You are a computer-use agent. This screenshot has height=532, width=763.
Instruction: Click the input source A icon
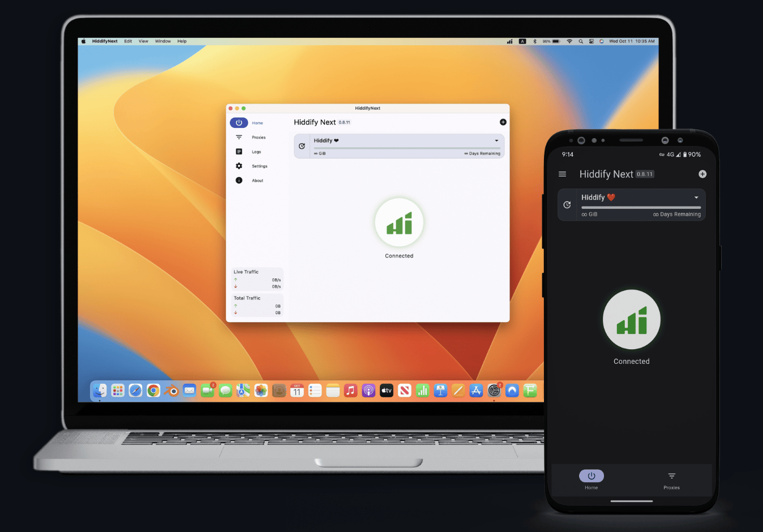[522, 41]
